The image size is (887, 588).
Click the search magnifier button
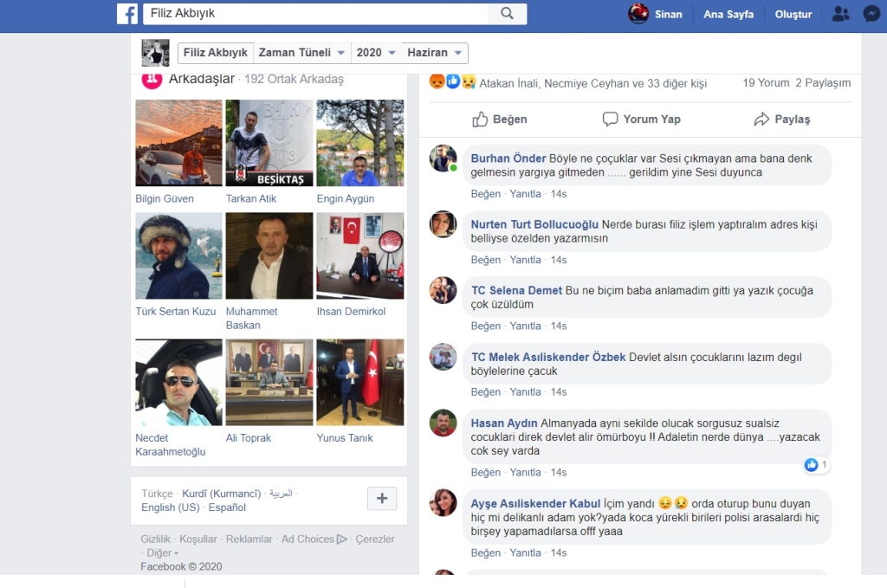[x=508, y=14]
